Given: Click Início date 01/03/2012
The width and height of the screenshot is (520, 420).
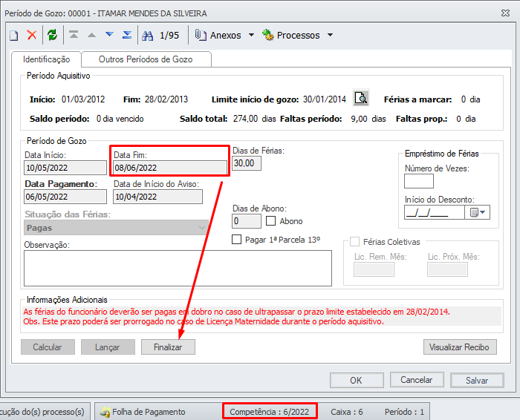Looking at the screenshot, I should 83,99.
